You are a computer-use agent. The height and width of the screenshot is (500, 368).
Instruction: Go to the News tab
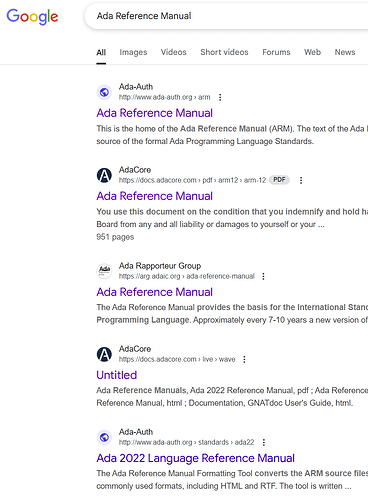click(x=345, y=52)
